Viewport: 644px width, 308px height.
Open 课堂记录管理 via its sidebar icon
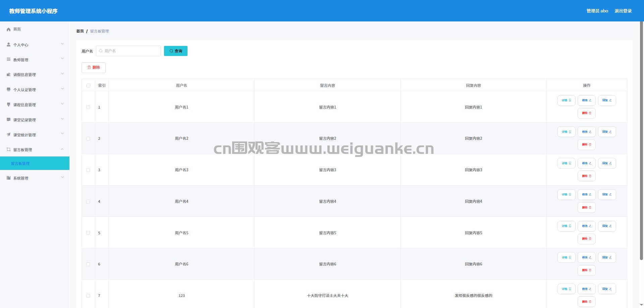pyautogui.click(x=9, y=120)
